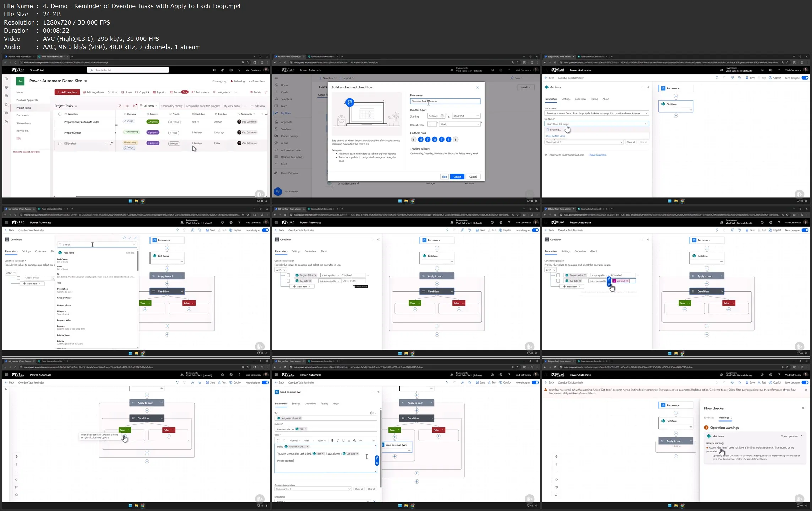Screen dimensions: 812x511
Task: Toggle New designer switch in Get items frame
Action: point(805,78)
